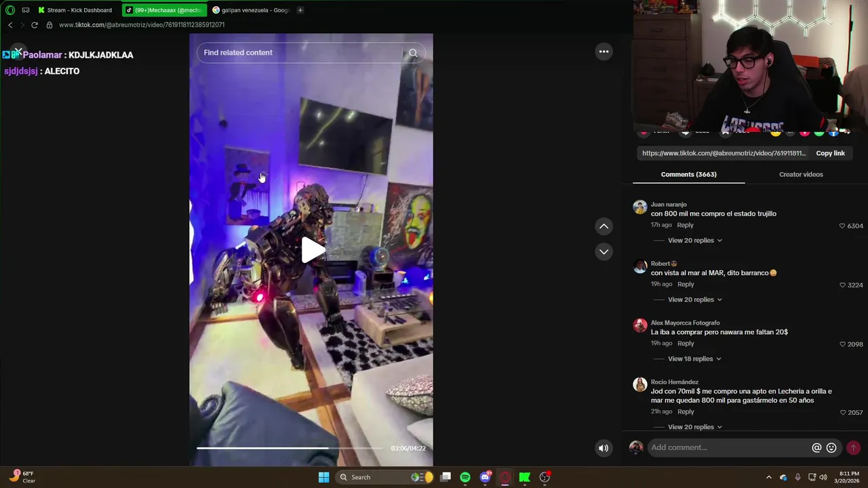Reply to Rocio Hernández's comment

pos(686,412)
